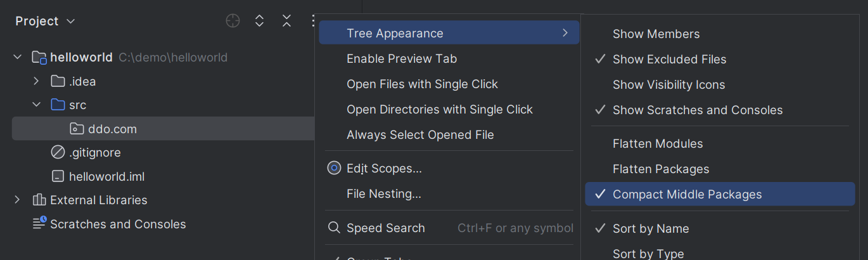Toggle Show Scratches and Consoles off
The width and height of the screenshot is (868, 260).
697,110
